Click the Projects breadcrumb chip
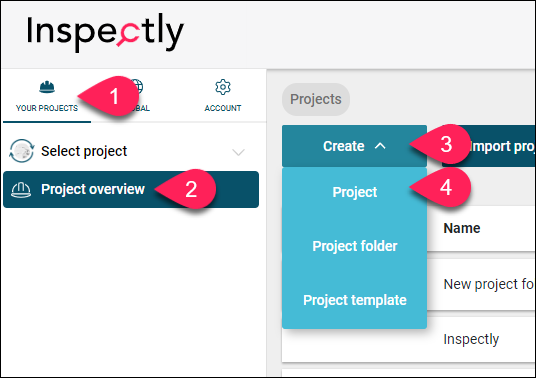Viewport: 536px width, 378px height. 316,99
